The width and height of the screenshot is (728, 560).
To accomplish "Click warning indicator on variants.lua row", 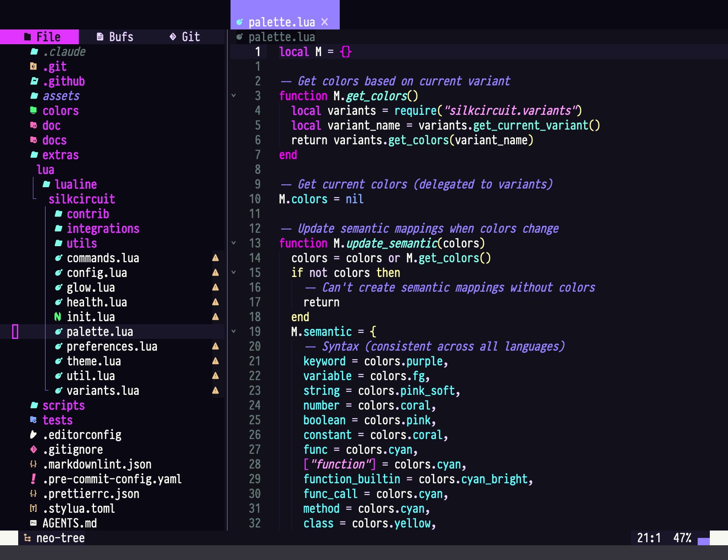I will tap(215, 391).
